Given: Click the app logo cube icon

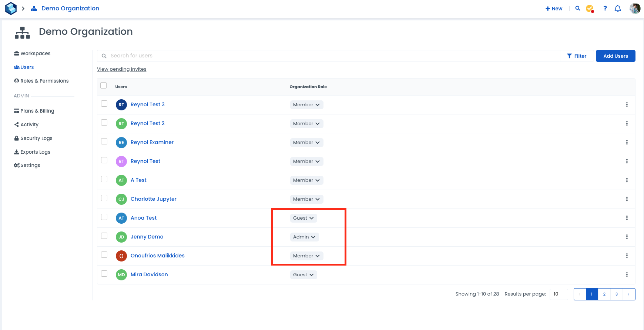Looking at the screenshot, I should tap(11, 9).
